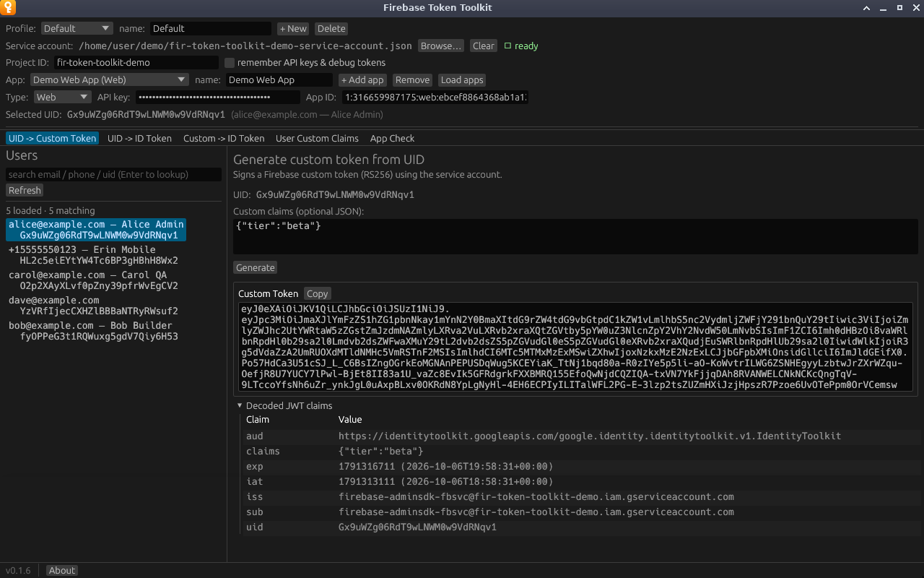Viewport: 924px width, 578px height.
Task: Select user bob@example.com — Bob Builder
Action: click(93, 331)
